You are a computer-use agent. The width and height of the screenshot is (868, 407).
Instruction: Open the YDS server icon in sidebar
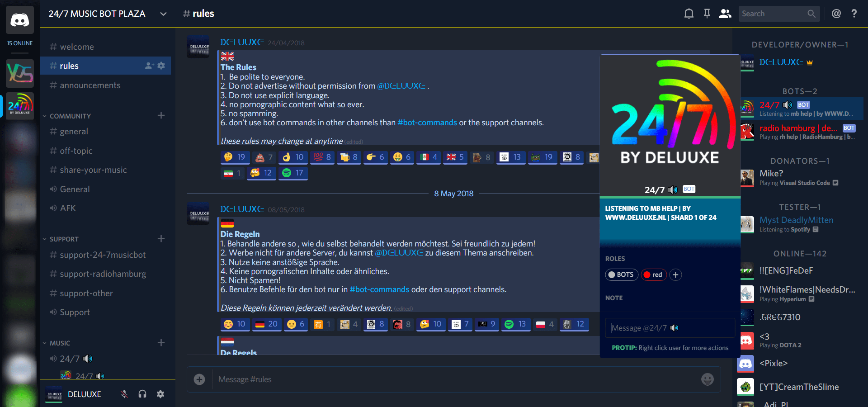(x=20, y=73)
